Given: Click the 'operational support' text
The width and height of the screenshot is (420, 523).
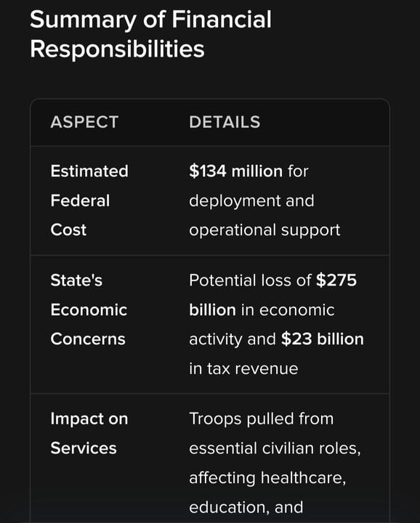Looking at the screenshot, I should pyautogui.click(x=264, y=230).
